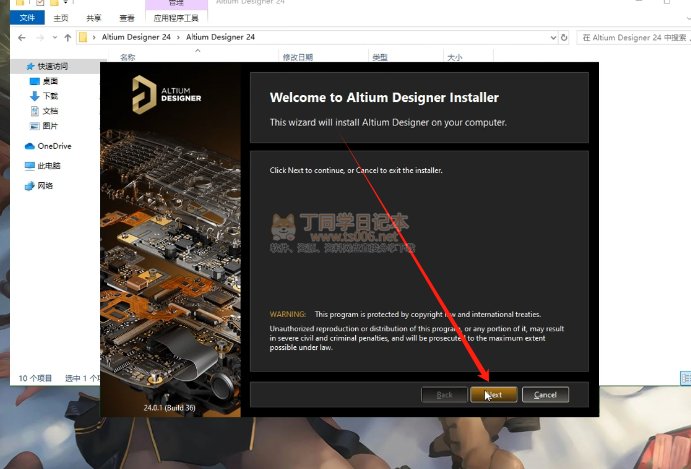The height and width of the screenshot is (469, 691).
Task: Click the Cancel button in installer
Action: click(x=545, y=395)
